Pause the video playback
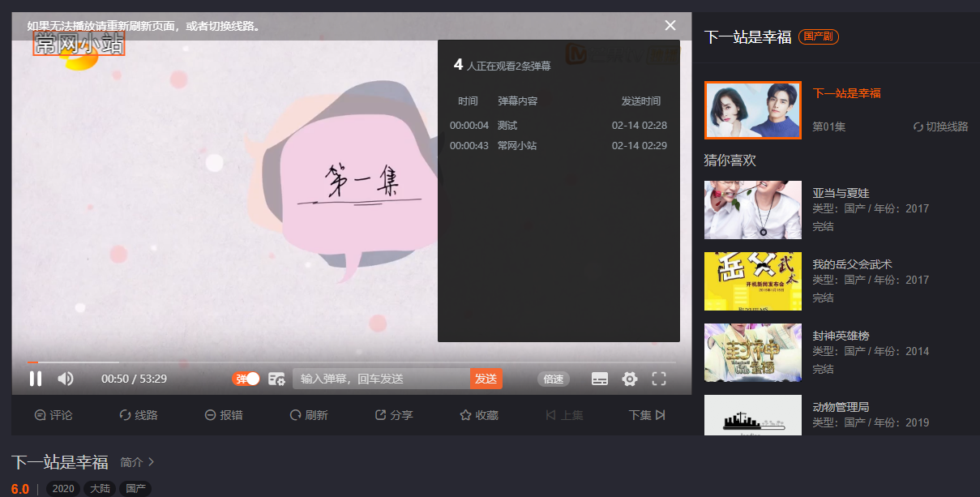 point(36,379)
